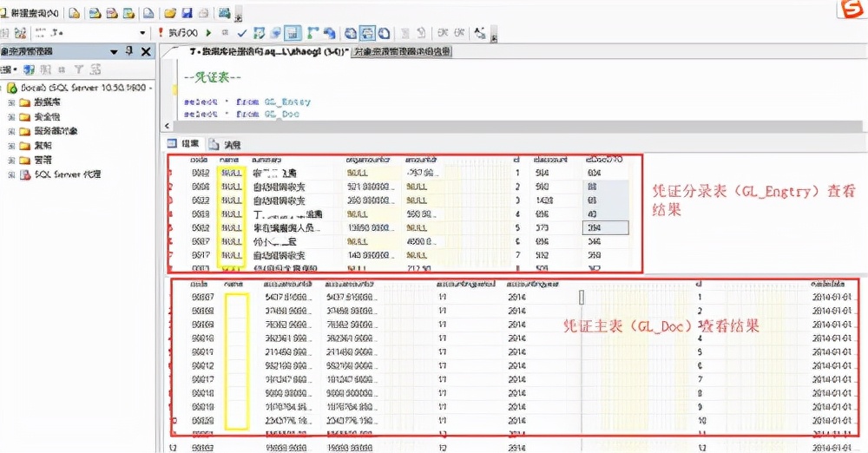Display the estimated execution plan
This screenshot has width=868, height=453.
(259, 33)
